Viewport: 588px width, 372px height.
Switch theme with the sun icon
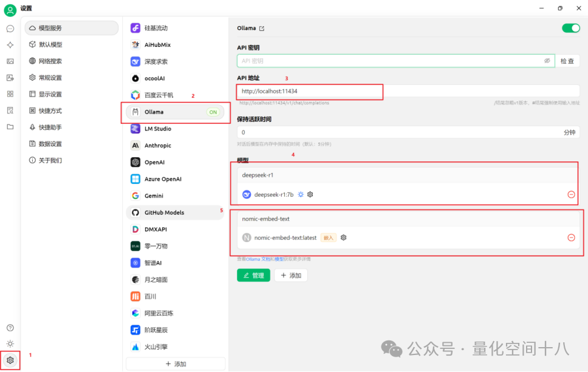tap(10, 343)
